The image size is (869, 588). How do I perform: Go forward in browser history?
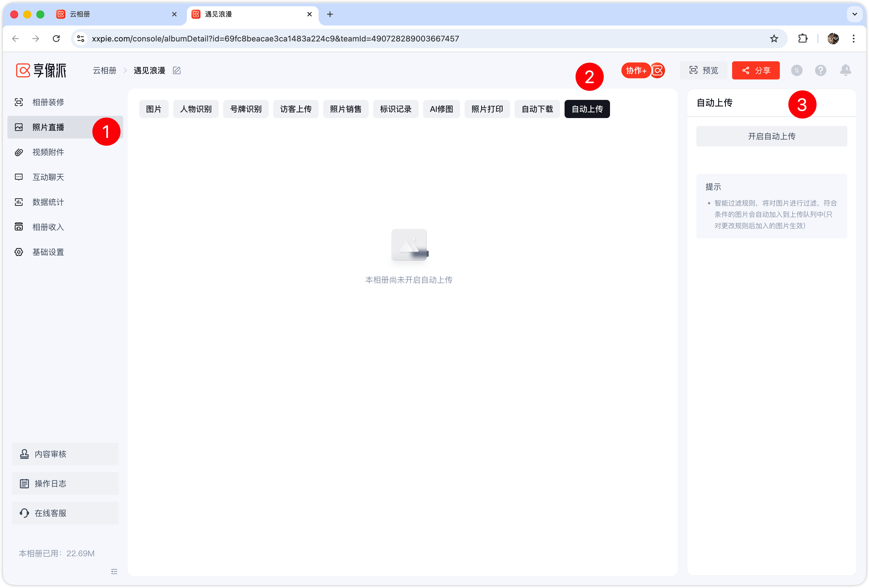point(36,39)
